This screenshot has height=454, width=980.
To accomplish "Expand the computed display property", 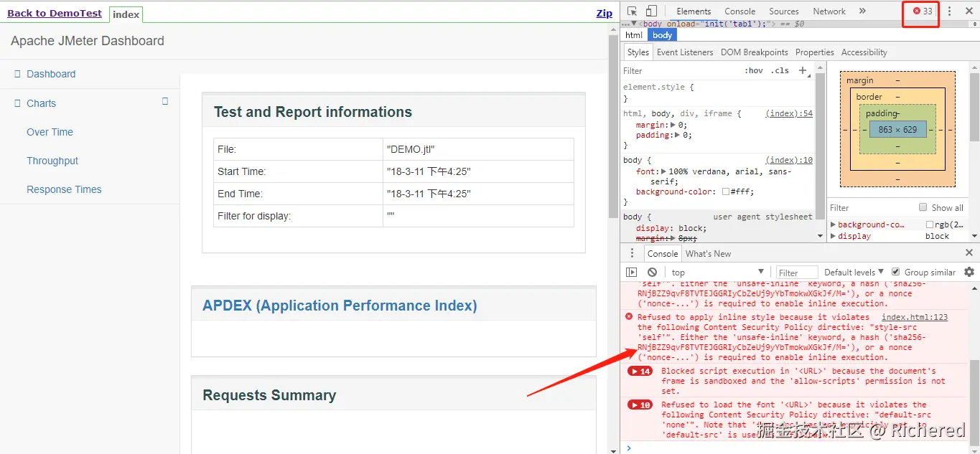I will pyautogui.click(x=834, y=236).
